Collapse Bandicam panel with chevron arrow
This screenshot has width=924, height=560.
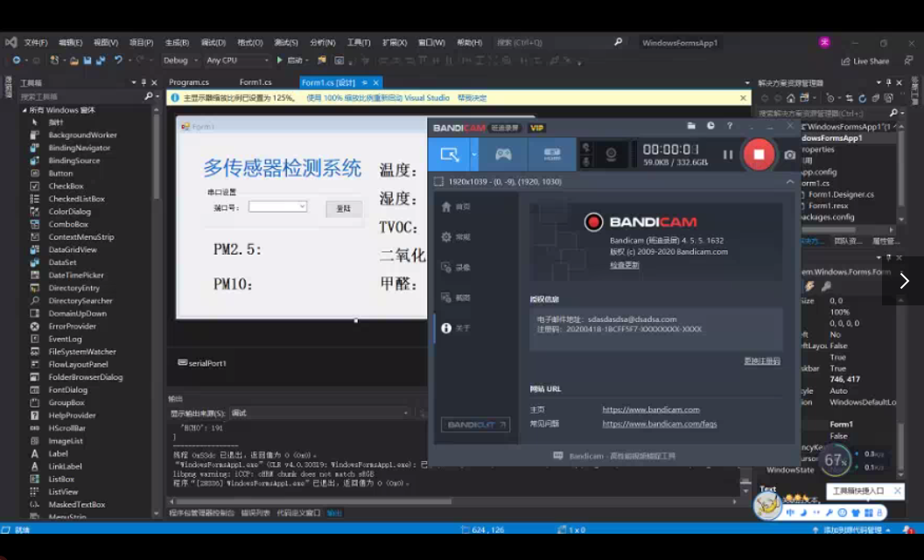point(789,181)
